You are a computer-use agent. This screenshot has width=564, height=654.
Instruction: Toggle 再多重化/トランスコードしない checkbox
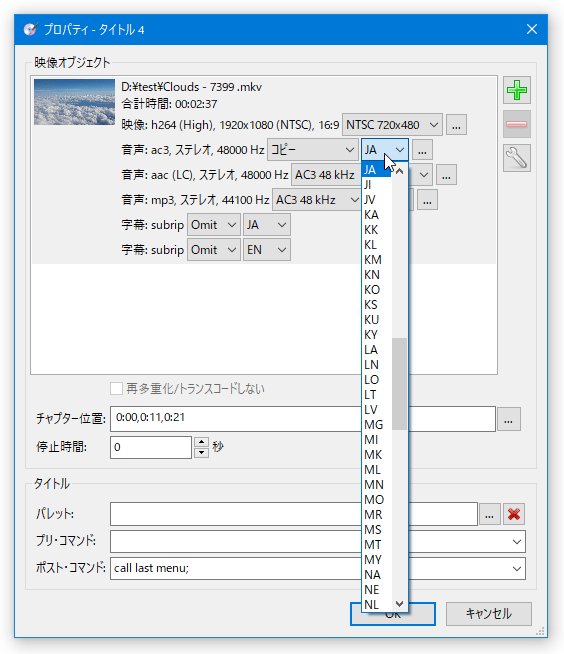[x=116, y=389]
